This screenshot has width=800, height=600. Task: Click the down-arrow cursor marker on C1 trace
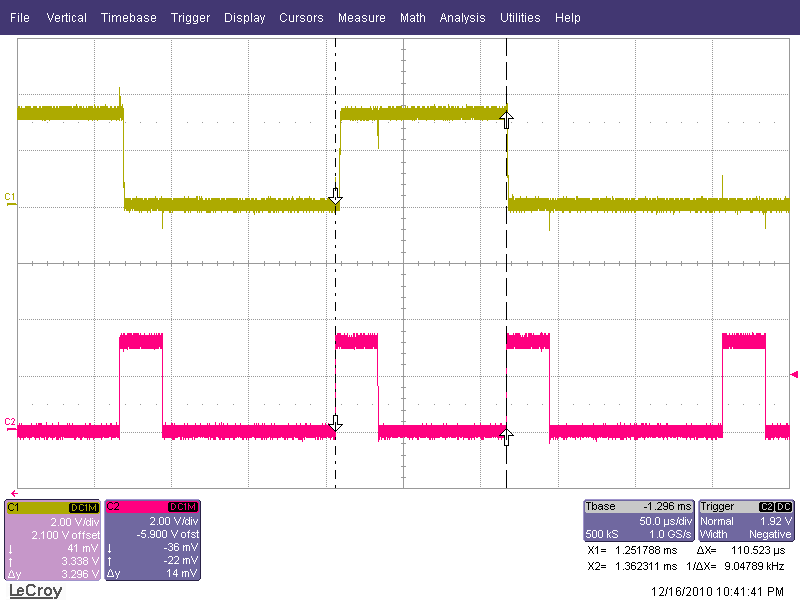(x=335, y=196)
